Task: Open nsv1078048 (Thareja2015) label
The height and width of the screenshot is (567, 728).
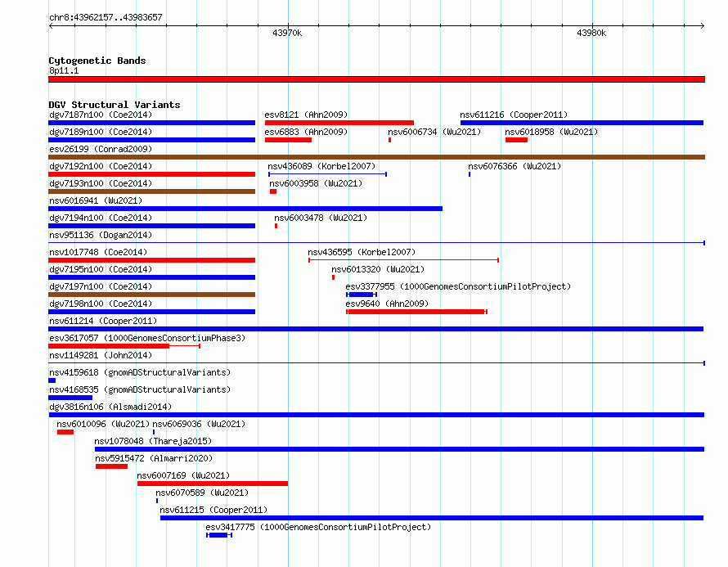Action: click(x=153, y=441)
